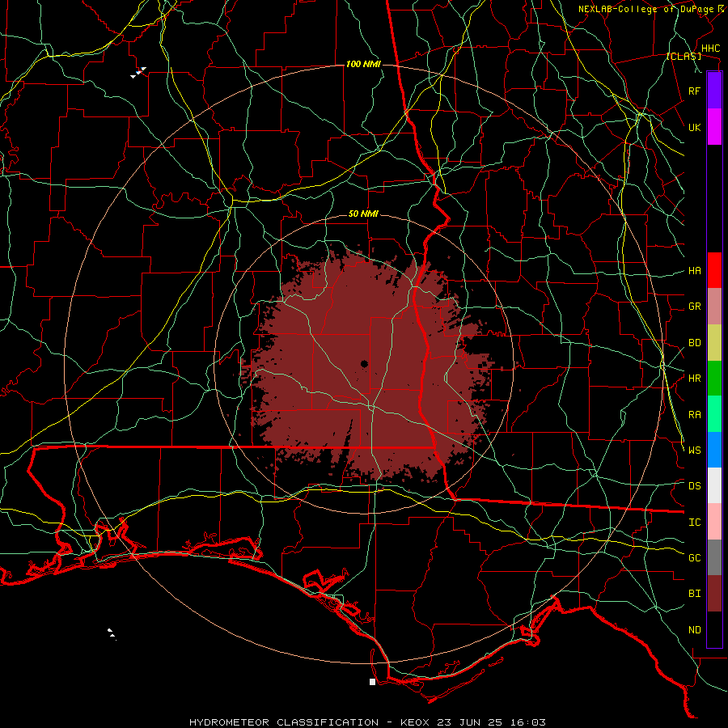Click the 'NEXLAB-College of DuPage' credit text
Screen dimensions: 728x728
645,9
